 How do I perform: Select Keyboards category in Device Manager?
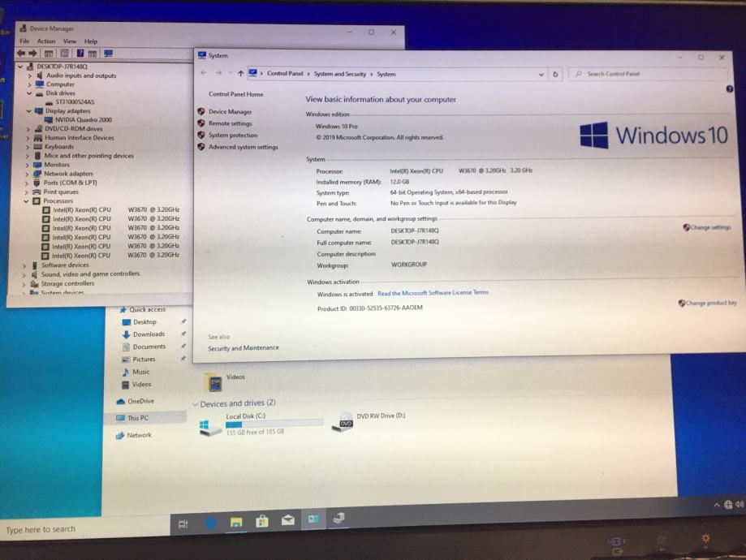[x=59, y=147]
